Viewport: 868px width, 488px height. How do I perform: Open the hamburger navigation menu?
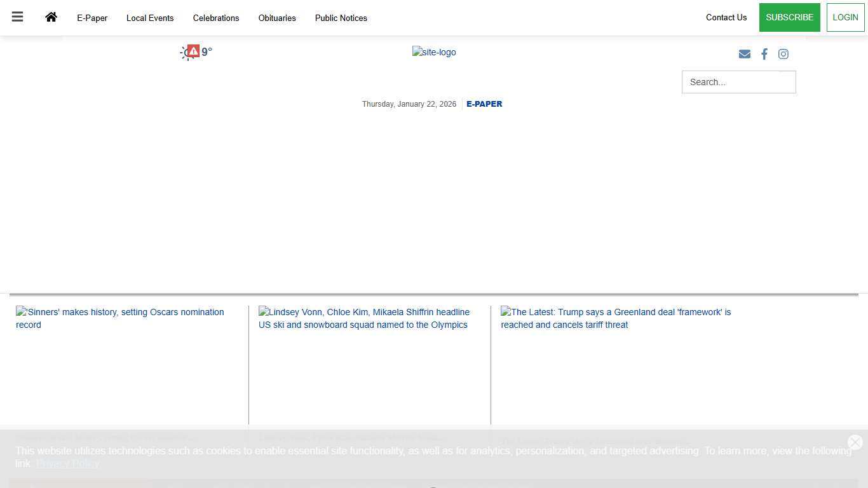click(x=17, y=17)
